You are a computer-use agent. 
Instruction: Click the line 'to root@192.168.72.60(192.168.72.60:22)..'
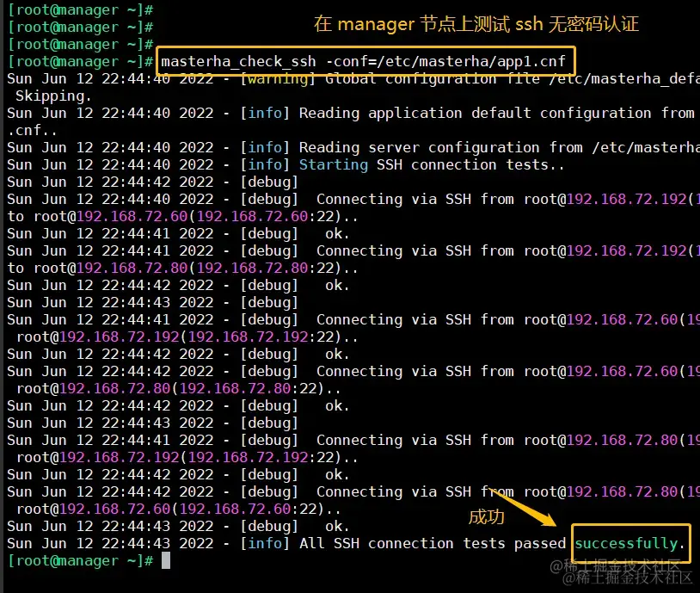(x=182, y=217)
